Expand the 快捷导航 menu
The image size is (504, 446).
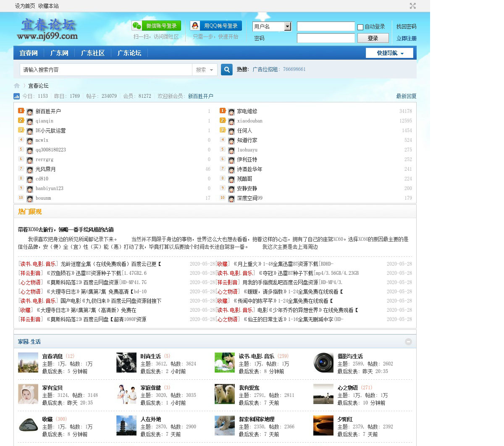[390, 53]
